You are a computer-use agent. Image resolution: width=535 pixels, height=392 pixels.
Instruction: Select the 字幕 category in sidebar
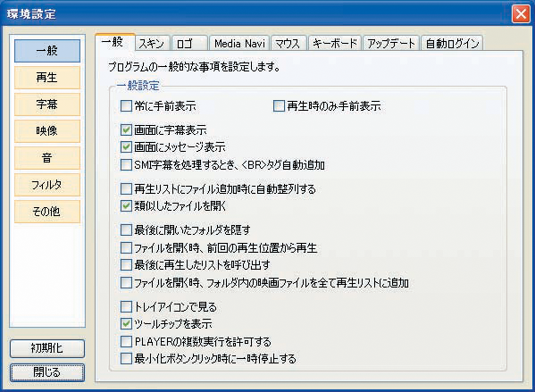click(x=47, y=104)
